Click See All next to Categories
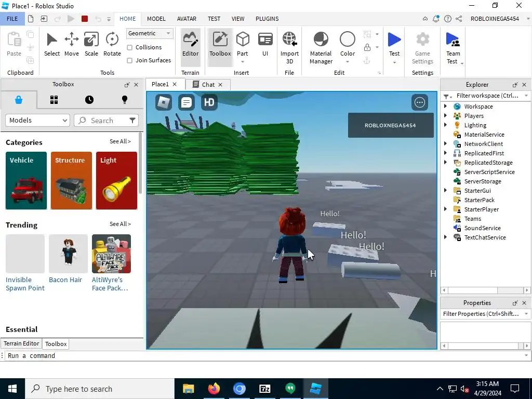532x399 pixels. (x=120, y=141)
